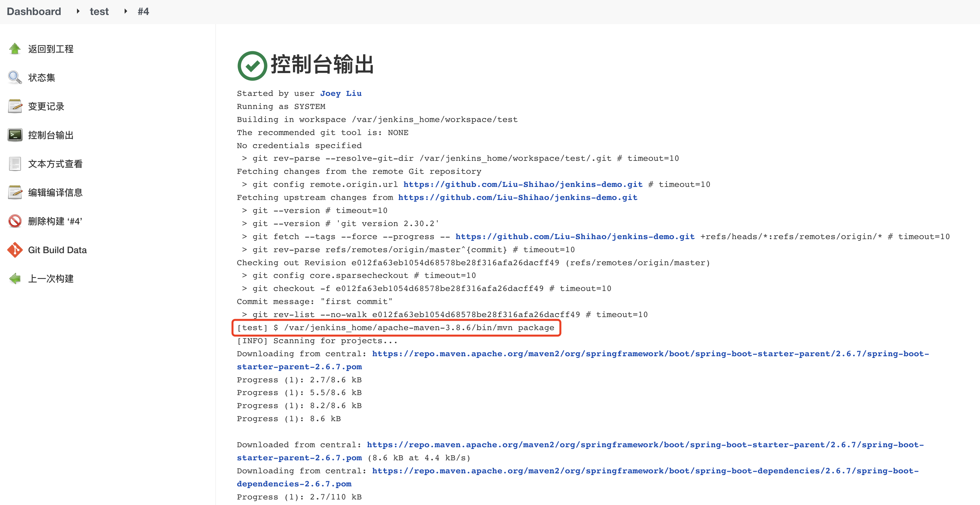Open 文本方式查看 sidebar entry
Viewport: 980px width, 505px height.
[x=55, y=164]
